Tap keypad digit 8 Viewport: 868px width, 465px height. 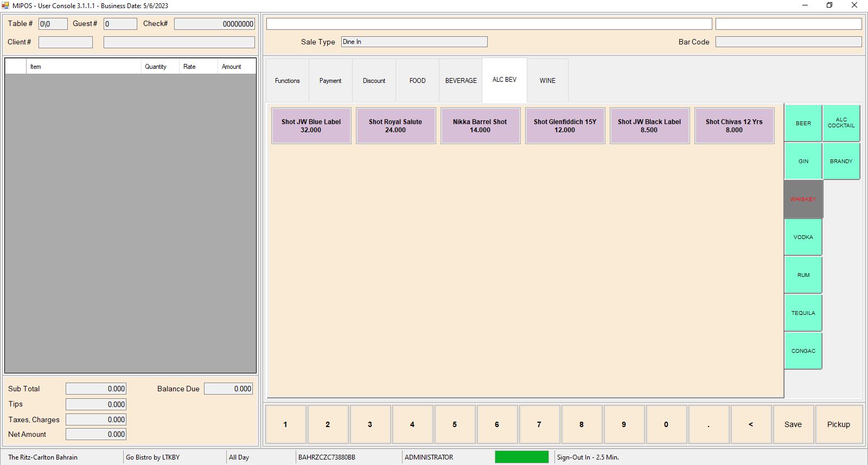582,424
